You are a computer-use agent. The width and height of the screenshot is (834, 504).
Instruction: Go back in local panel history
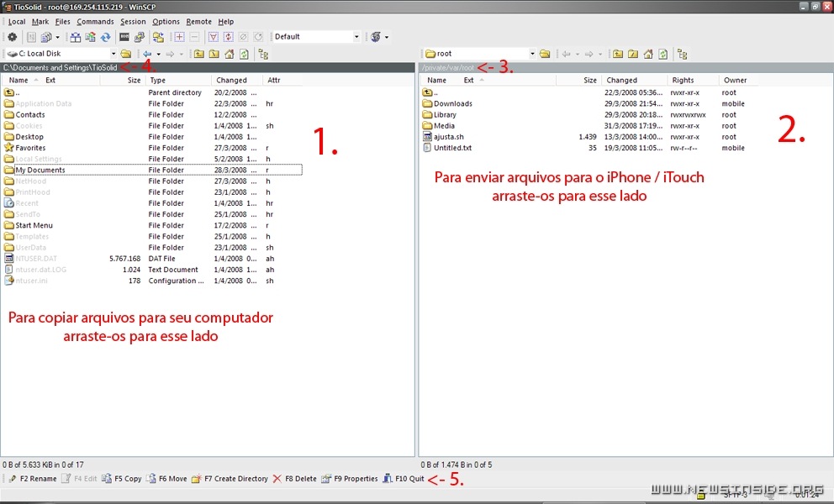147,54
